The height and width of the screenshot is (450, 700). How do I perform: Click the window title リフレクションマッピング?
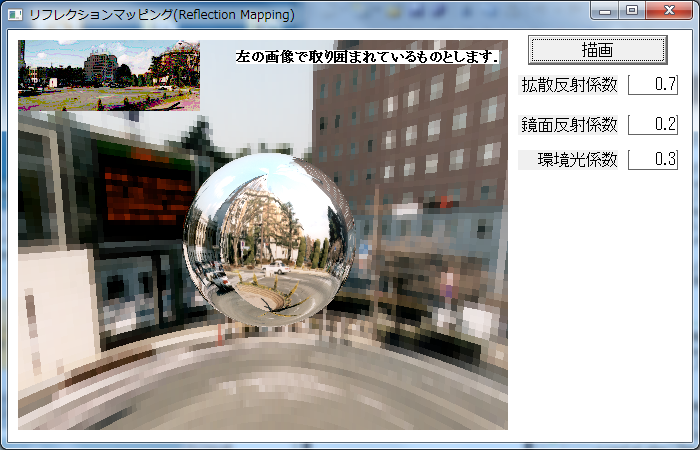click(x=101, y=15)
